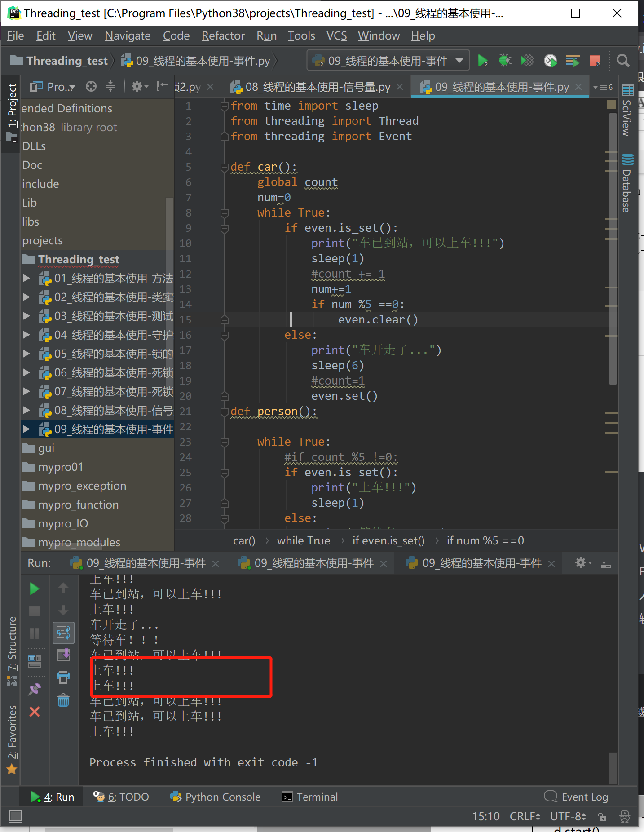The width and height of the screenshot is (644, 832).
Task: Click the stop button in Run panel
Action: point(35,611)
